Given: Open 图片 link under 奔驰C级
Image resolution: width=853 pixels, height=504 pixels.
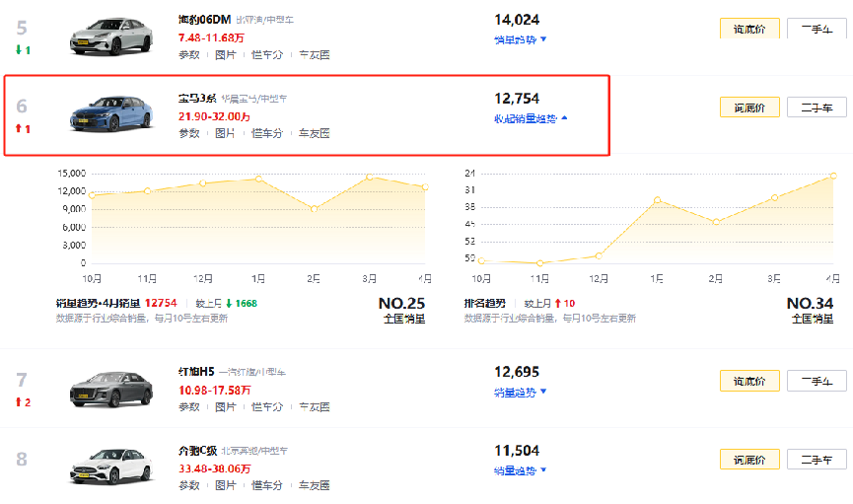Looking at the screenshot, I should point(225,485).
